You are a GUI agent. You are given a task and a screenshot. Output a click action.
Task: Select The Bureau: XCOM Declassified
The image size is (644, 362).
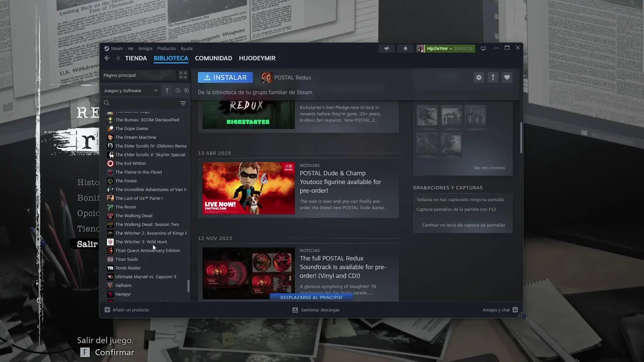tap(147, 120)
